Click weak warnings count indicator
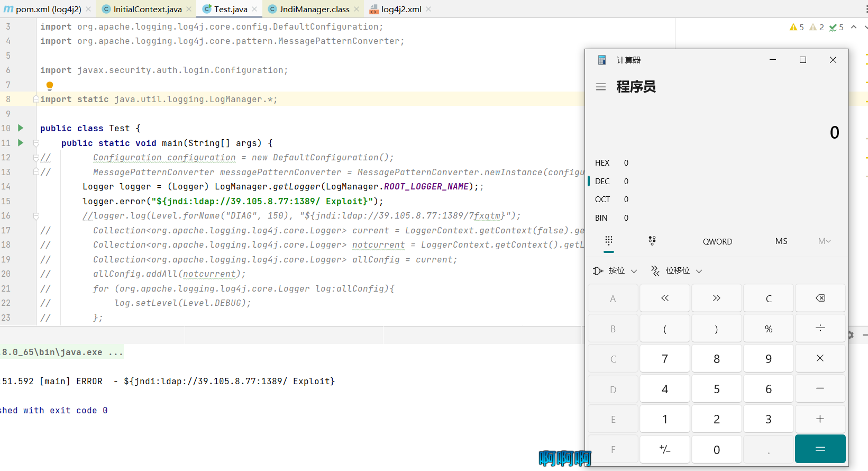This screenshot has height=471, width=868. coord(817,27)
